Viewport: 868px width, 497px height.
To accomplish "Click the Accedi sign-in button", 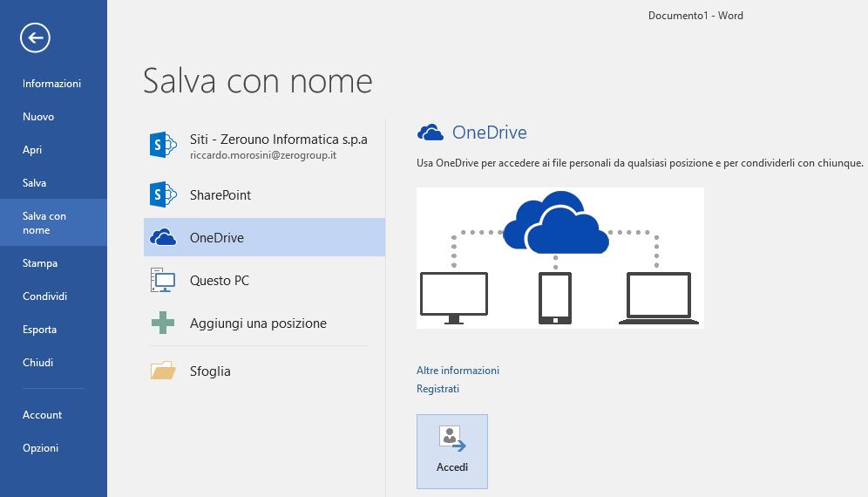I will (x=452, y=452).
